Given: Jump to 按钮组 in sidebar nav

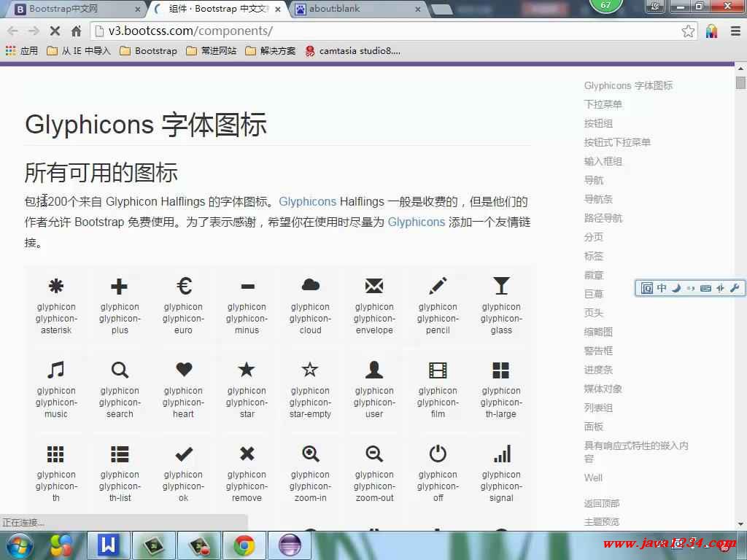Looking at the screenshot, I should 598,123.
